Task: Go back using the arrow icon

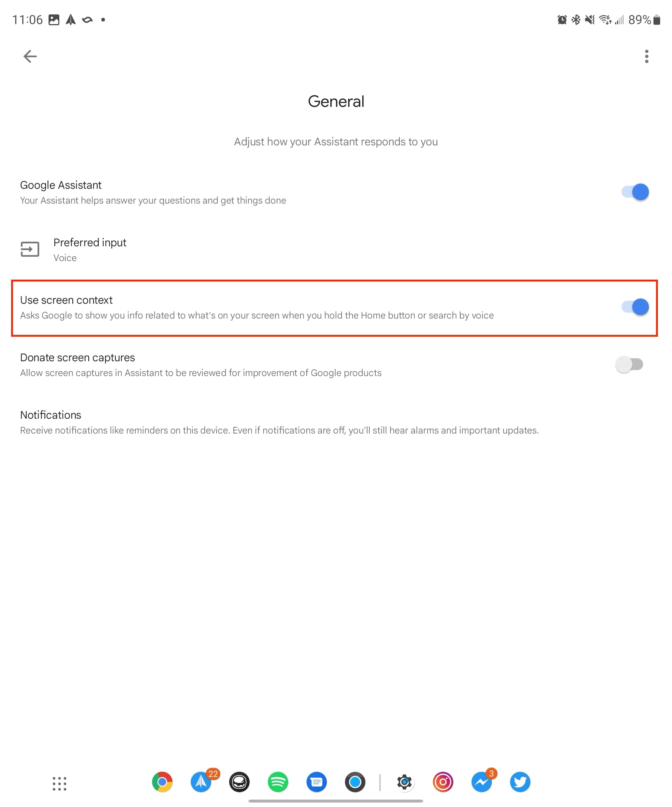Action: pos(30,56)
